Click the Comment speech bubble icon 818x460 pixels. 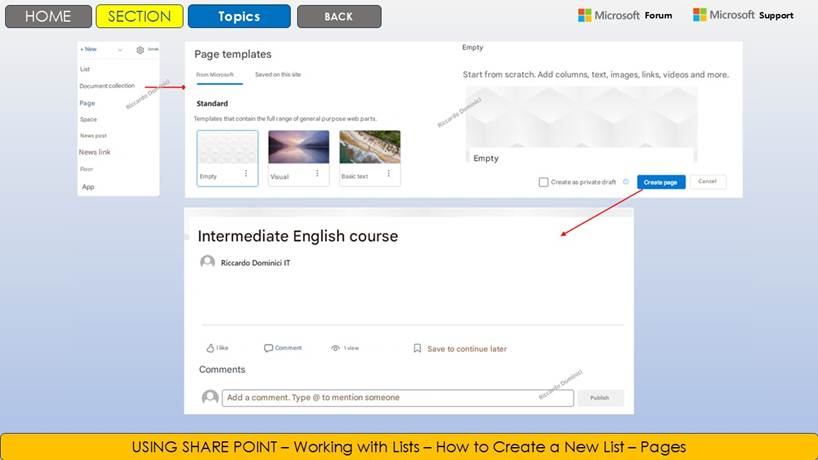tap(268, 348)
